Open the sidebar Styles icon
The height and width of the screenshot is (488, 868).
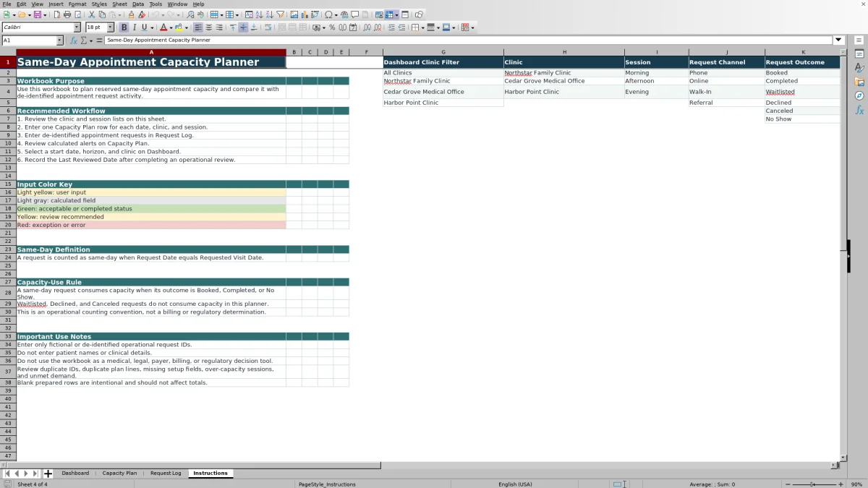tap(859, 68)
